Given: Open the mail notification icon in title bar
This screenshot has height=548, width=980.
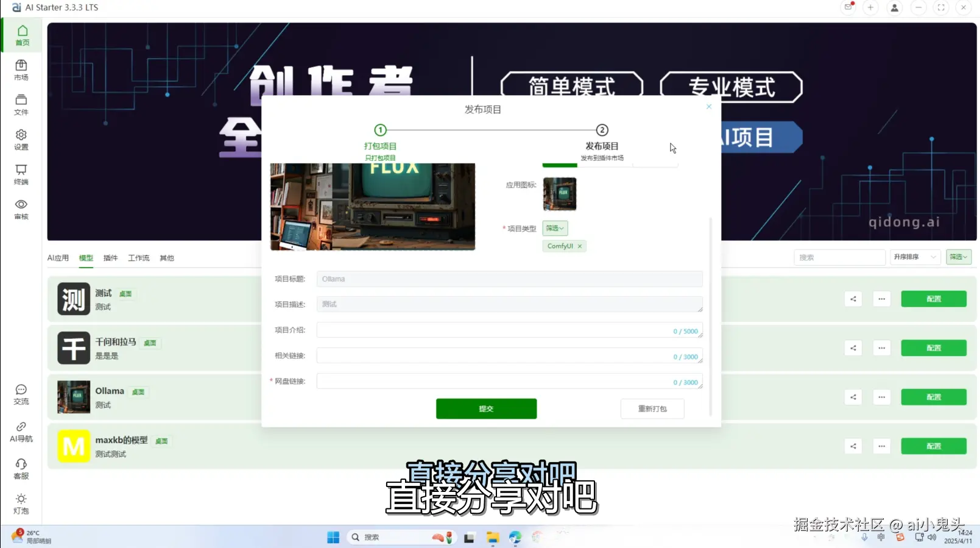Looking at the screenshot, I should coord(848,7).
